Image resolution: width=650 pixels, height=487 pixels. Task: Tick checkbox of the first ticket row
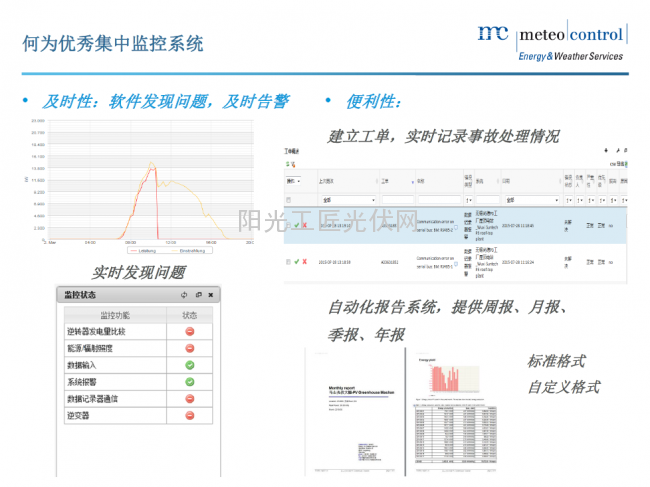[288, 225]
